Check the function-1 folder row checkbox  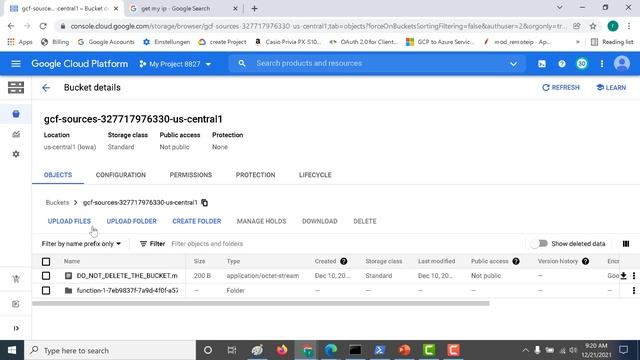pos(46,291)
